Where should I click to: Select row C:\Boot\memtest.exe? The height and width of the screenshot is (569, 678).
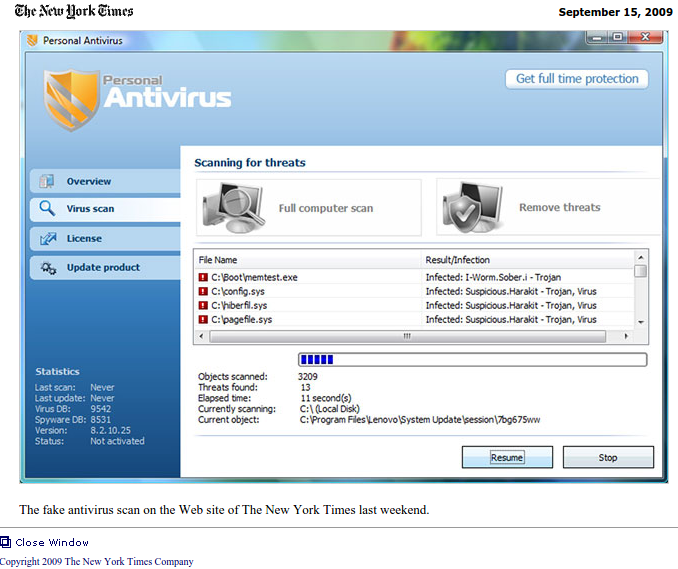(414, 277)
